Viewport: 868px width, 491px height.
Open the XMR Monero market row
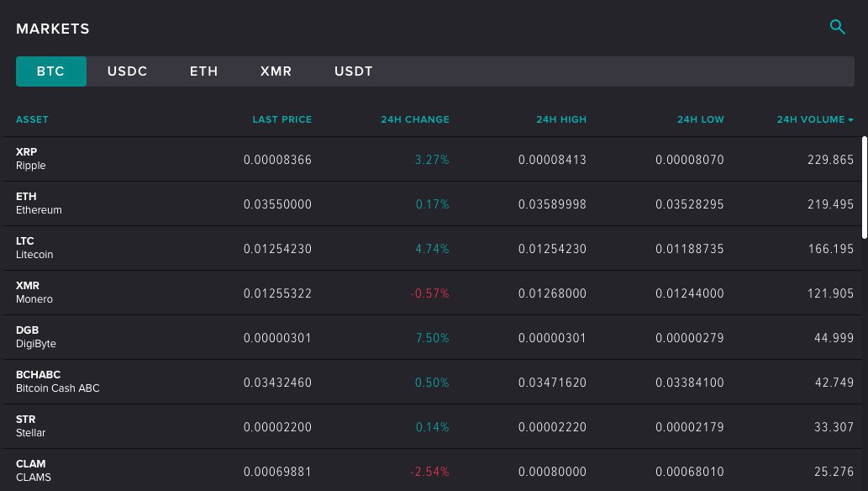coord(433,293)
